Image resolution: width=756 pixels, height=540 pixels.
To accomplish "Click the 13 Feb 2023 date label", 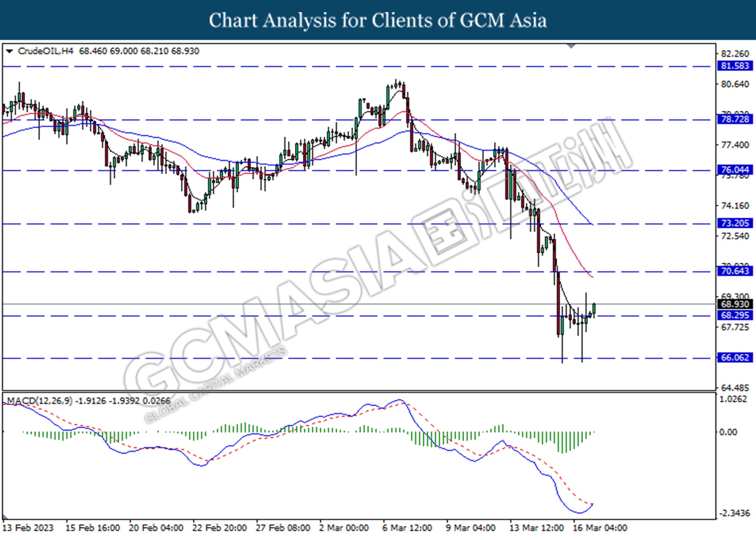I will coord(28,528).
